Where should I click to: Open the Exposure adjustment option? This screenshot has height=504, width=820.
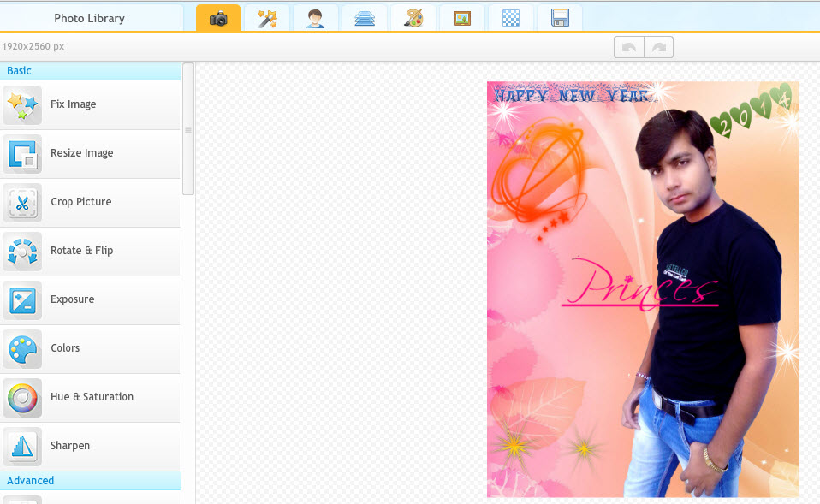pyautogui.click(x=22, y=300)
